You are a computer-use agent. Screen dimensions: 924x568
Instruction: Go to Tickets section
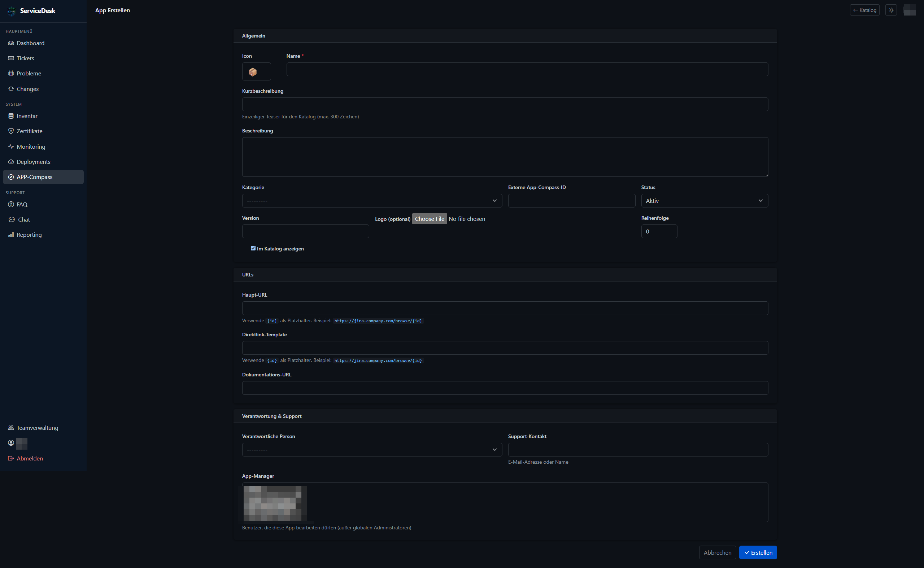tap(43, 58)
